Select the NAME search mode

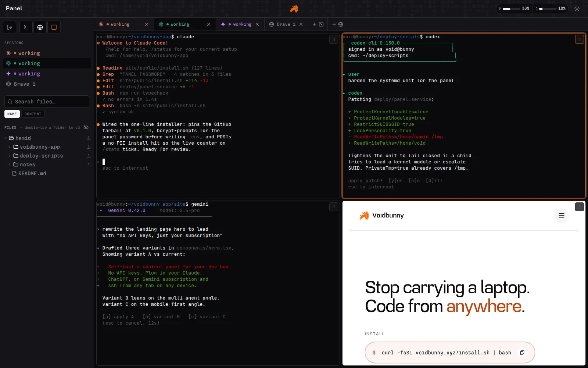pyautogui.click(x=12, y=114)
